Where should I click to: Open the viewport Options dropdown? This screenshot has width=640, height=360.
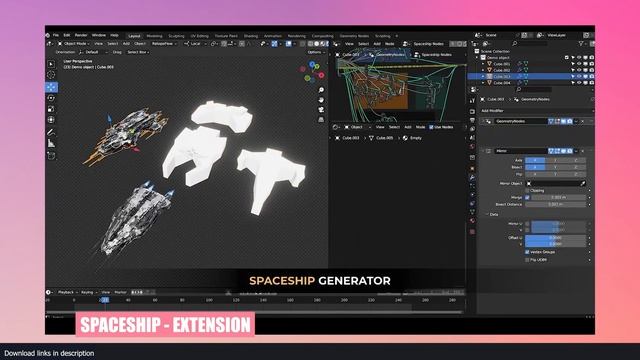point(316,52)
